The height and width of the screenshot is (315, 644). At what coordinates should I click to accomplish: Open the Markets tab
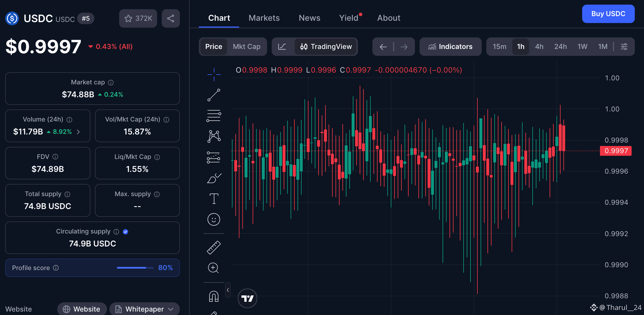click(x=264, y=18)
